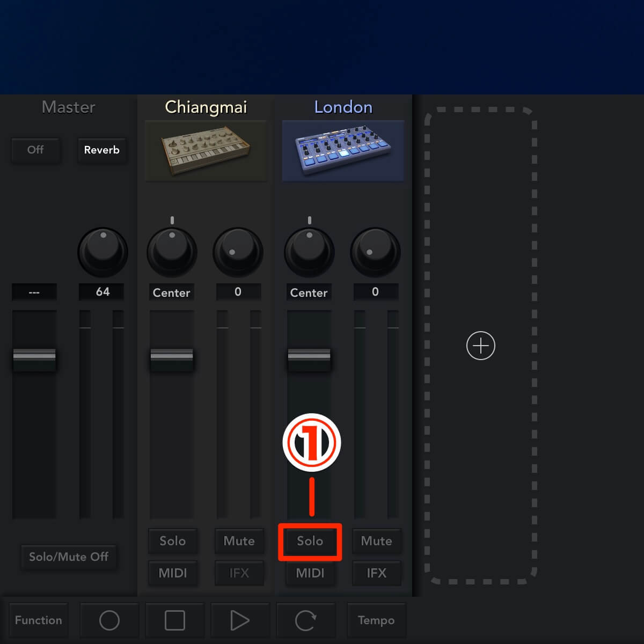This screenshot has height=644, width=644.
Task: Click the Master reverb value 64
Action: pyautogui.click(x=103, y=292)
